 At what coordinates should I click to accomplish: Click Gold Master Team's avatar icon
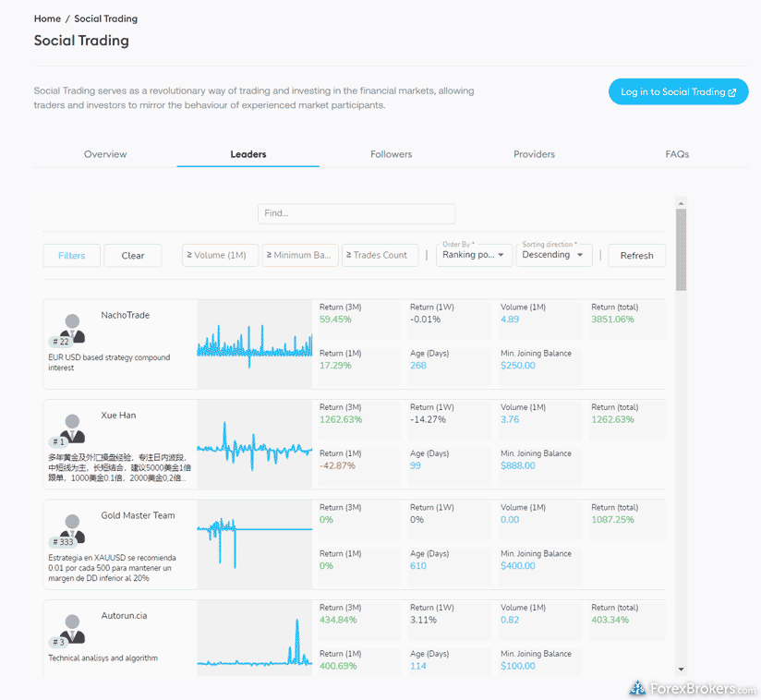pyautogui.click(x=71, y=526)
